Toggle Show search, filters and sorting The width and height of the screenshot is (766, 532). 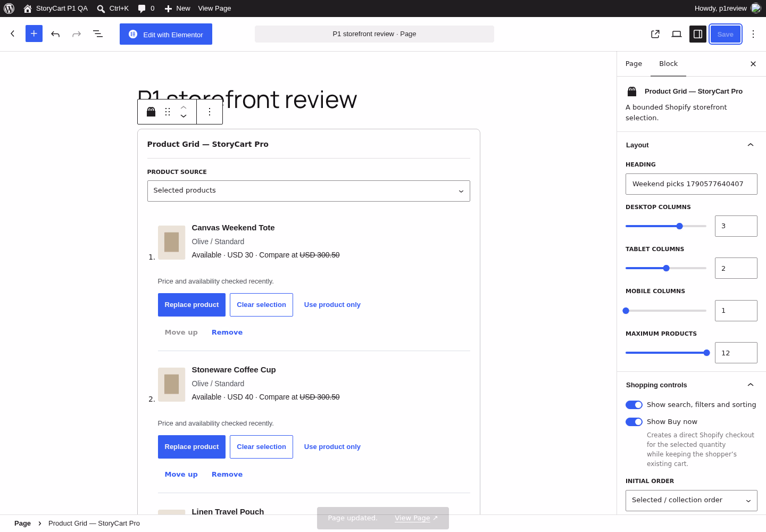634,405
